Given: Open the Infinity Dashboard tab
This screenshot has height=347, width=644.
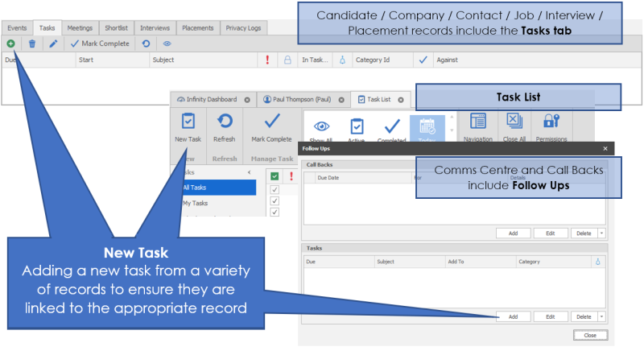Looking at the screenshot, I should click(x=207, y=100).
